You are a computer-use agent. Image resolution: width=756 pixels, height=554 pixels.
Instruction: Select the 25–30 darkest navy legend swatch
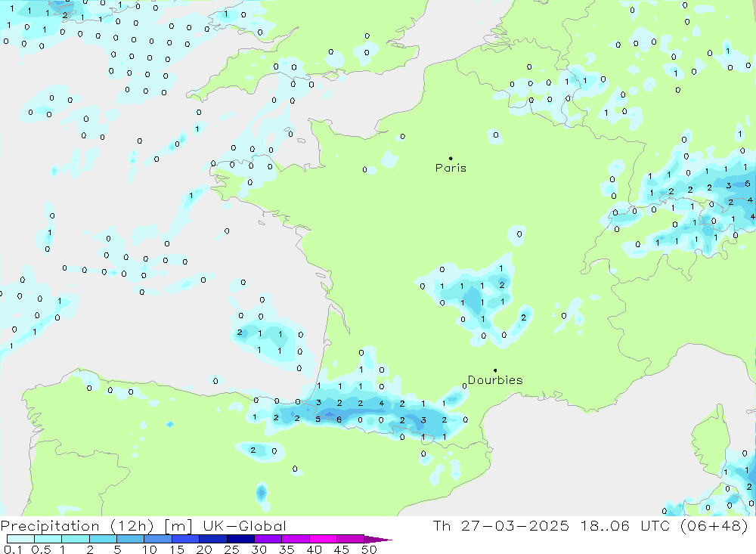(x=240, y=539)
